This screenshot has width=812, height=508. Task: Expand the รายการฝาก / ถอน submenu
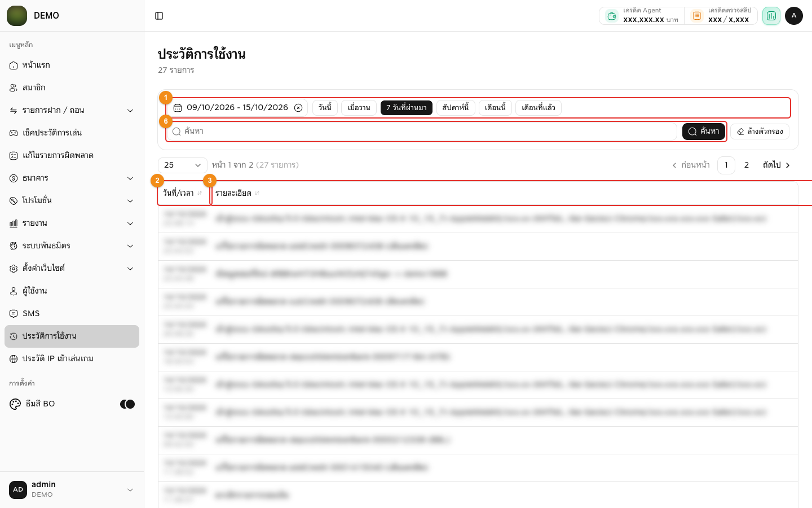[x=72, y=111]
